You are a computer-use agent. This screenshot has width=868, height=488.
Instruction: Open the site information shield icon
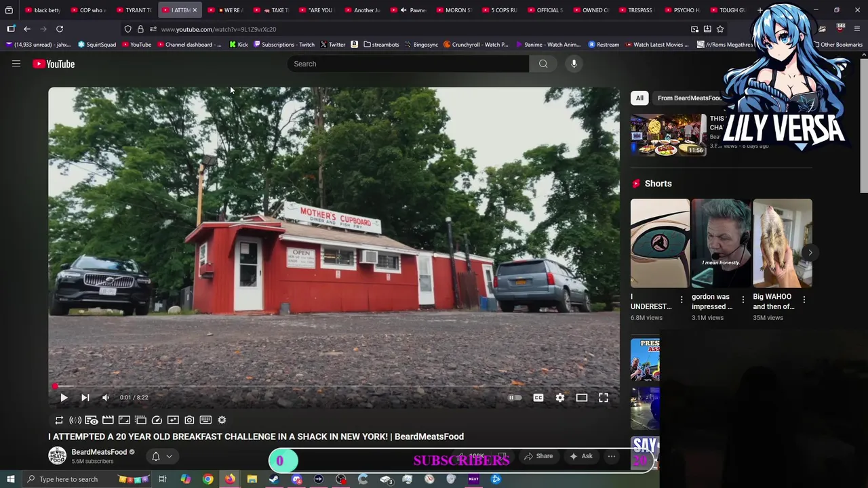127,29
